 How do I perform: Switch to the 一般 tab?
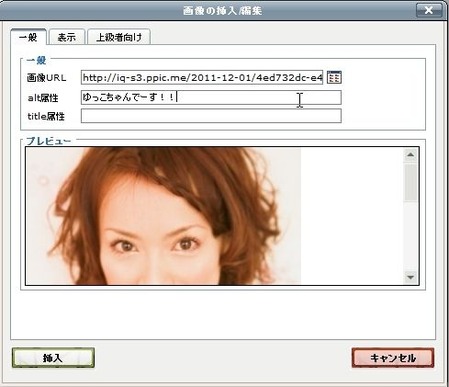pyautogui.click(x=28, y=37)
